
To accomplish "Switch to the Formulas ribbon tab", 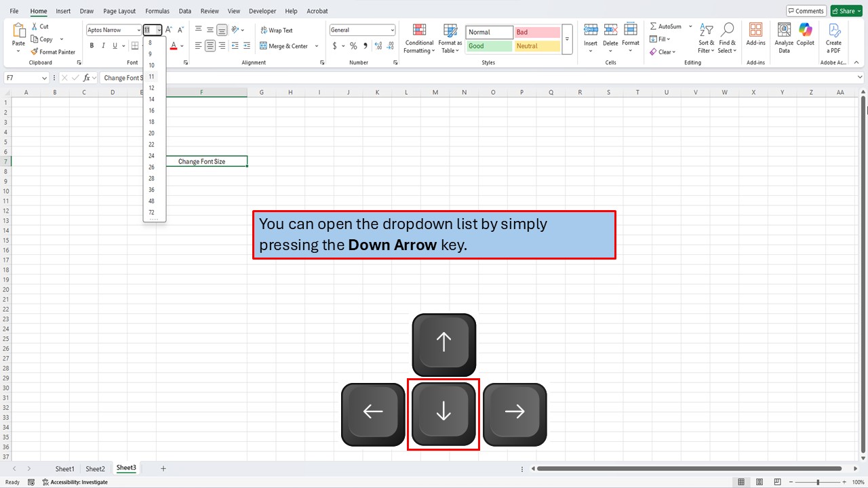I will coord(157,11).
